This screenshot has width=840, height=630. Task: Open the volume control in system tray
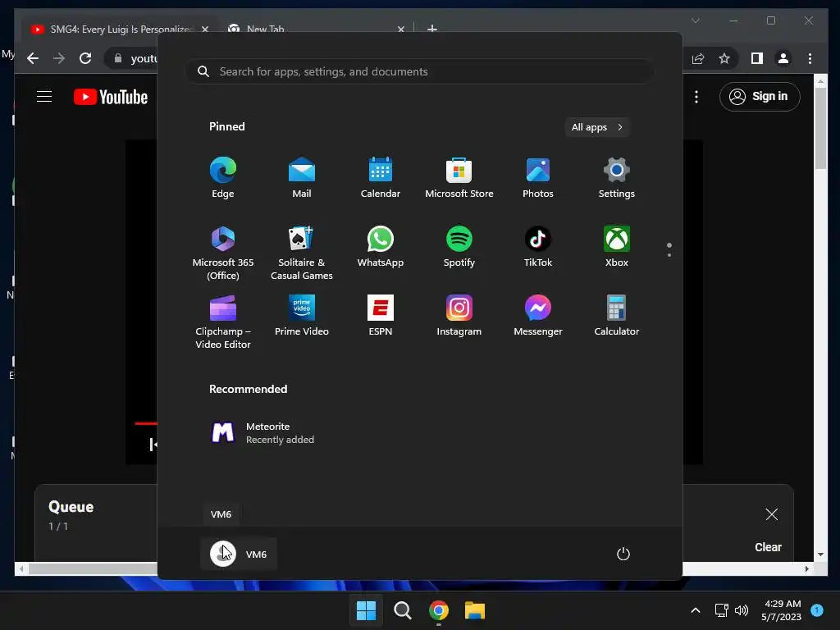coord(742,610)
